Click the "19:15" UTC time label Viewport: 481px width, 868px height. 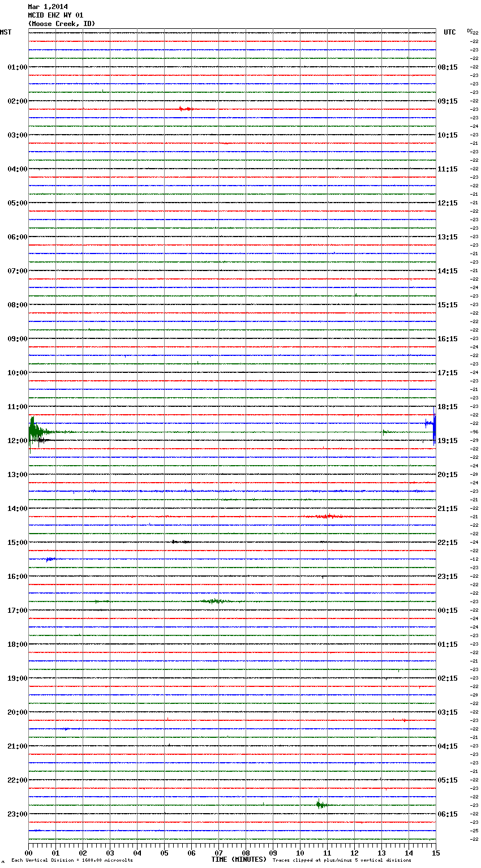448,441
